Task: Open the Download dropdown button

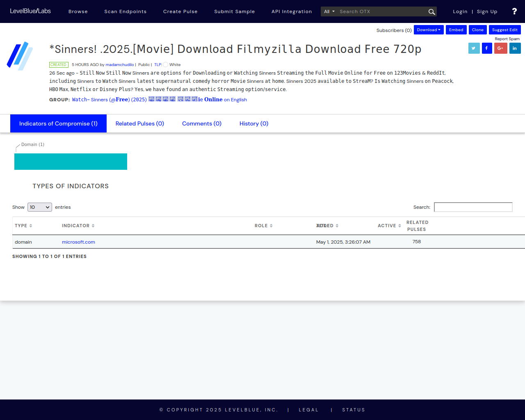Action: 429,30
